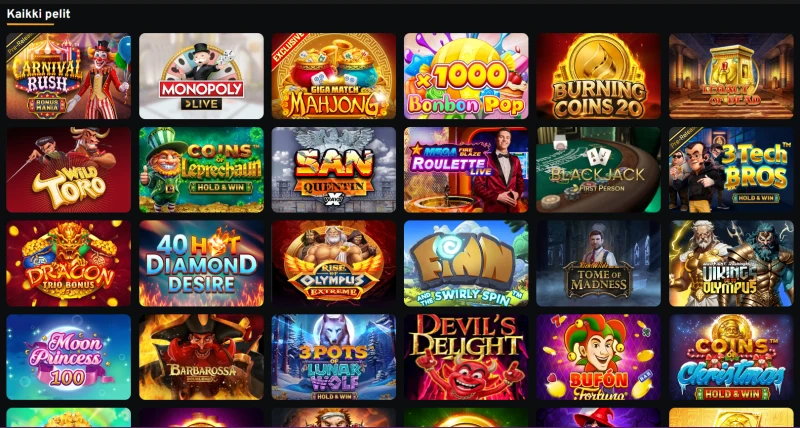Switch to the Kaikki pelit tab
The height and width of the screenshot is (428, 800).
click(x=38, y=14)
